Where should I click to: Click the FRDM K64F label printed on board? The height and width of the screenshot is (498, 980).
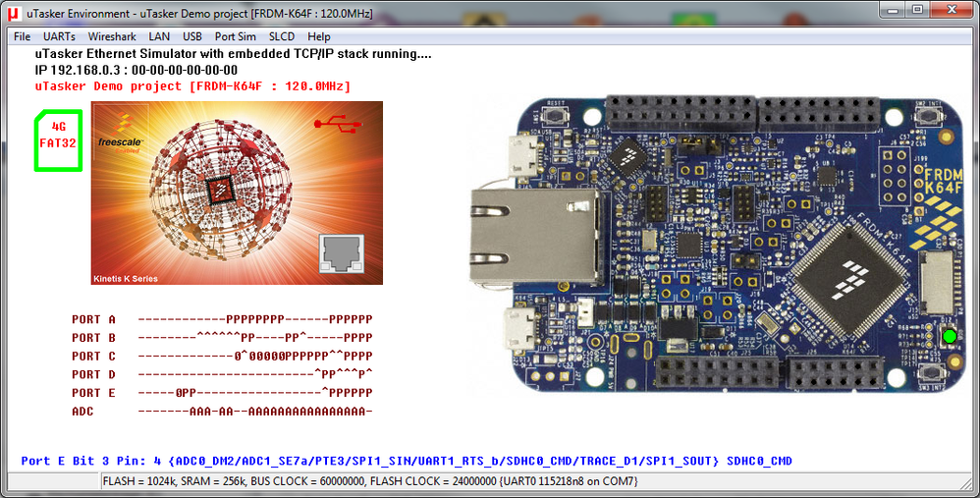coord(943,181)
